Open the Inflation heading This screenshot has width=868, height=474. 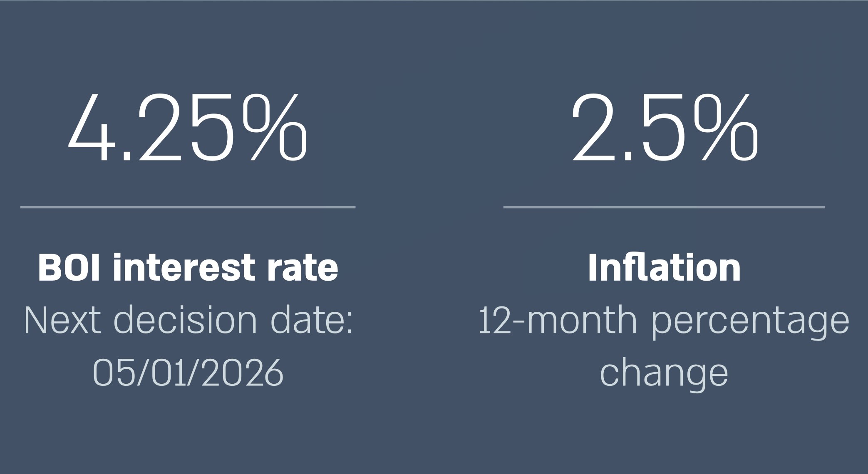664,267
